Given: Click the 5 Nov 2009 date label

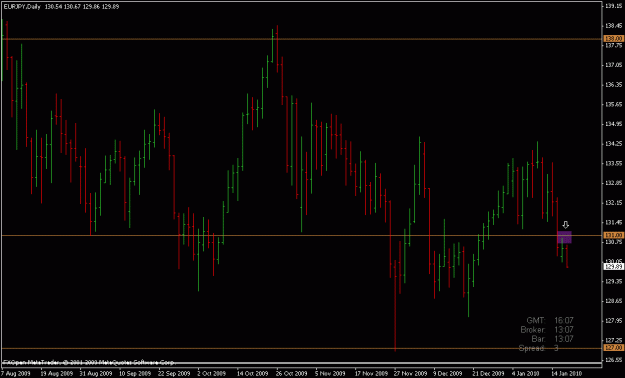Looking at the screenshot, I should tap(330, 374).
